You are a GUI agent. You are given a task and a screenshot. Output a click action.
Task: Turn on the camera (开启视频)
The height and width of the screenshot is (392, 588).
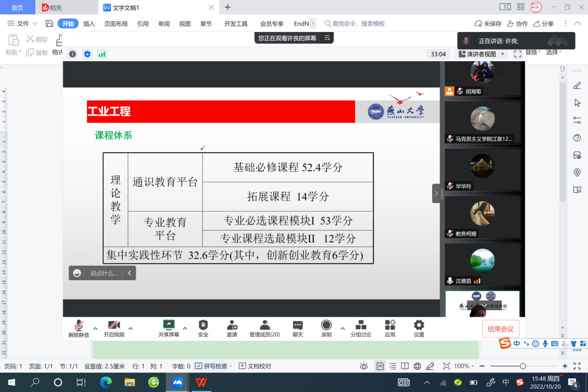114,325
